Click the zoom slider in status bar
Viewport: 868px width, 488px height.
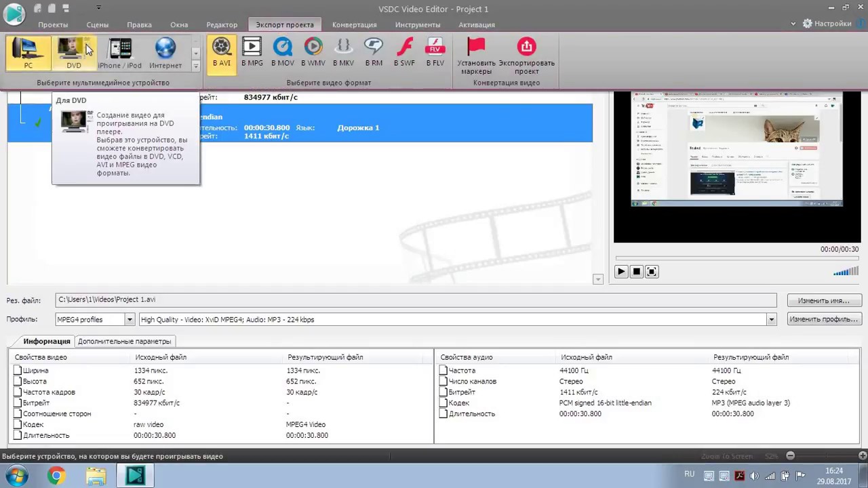826,456
